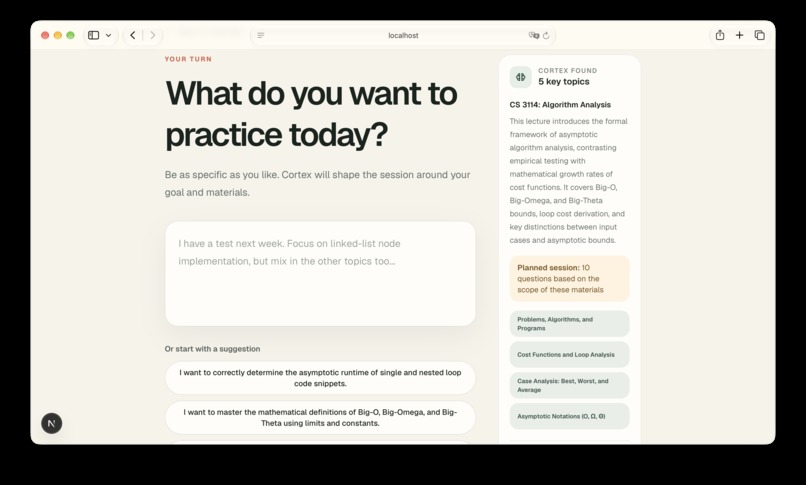This screenshot has height=485, width=806.
Task: Go back with the back arrow
Action: [133, 35]
